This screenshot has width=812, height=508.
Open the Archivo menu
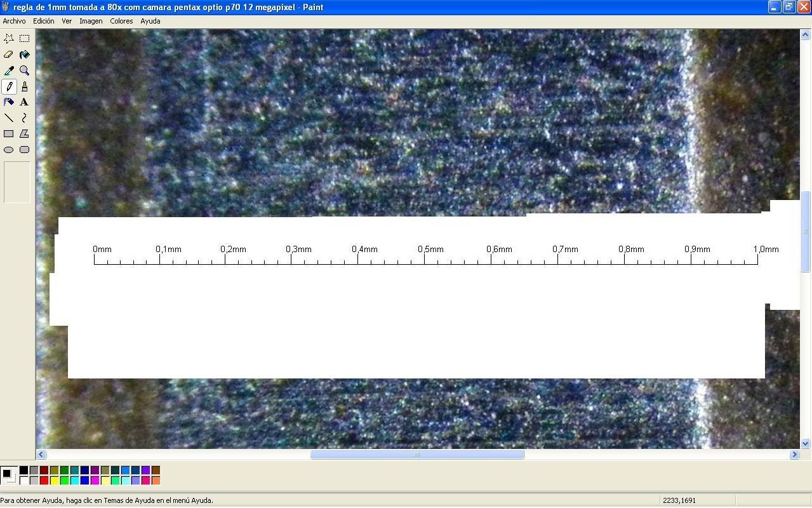pos(14,21)
